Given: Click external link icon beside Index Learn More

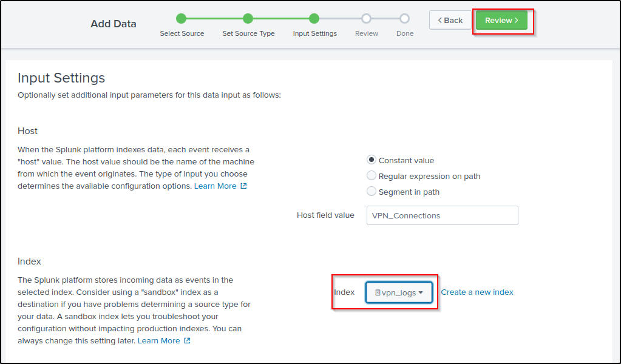Looking at the screenshot, I should tap(187, 341).
